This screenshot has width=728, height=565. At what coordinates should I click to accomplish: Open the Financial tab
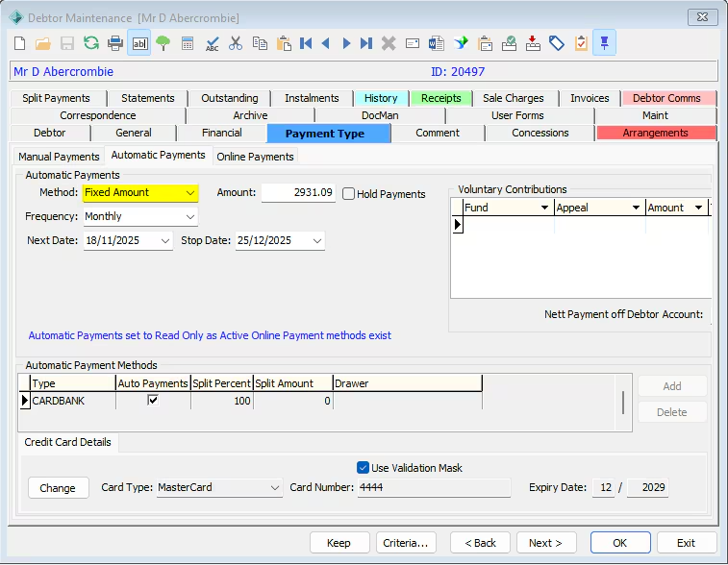click(222, 134)
